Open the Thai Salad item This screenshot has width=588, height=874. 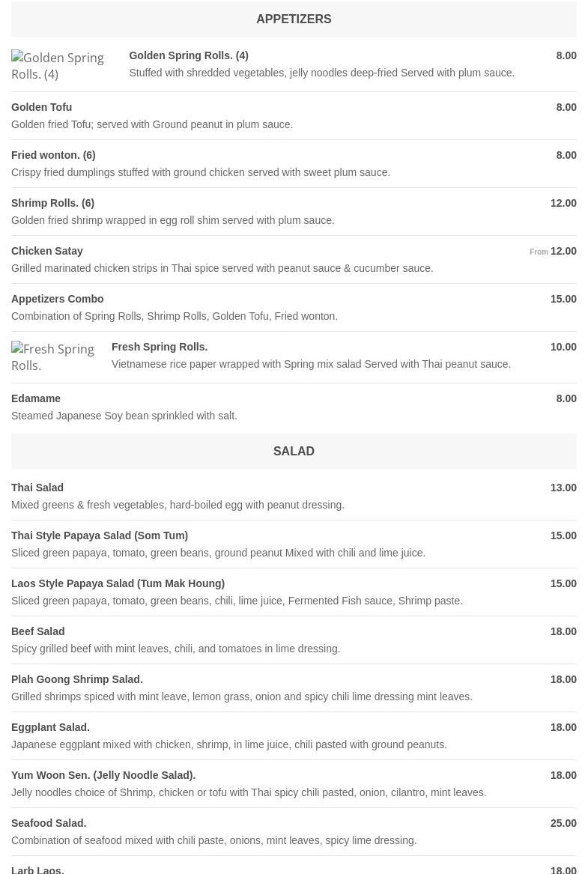pyautogui.click(x=37, y=488)
